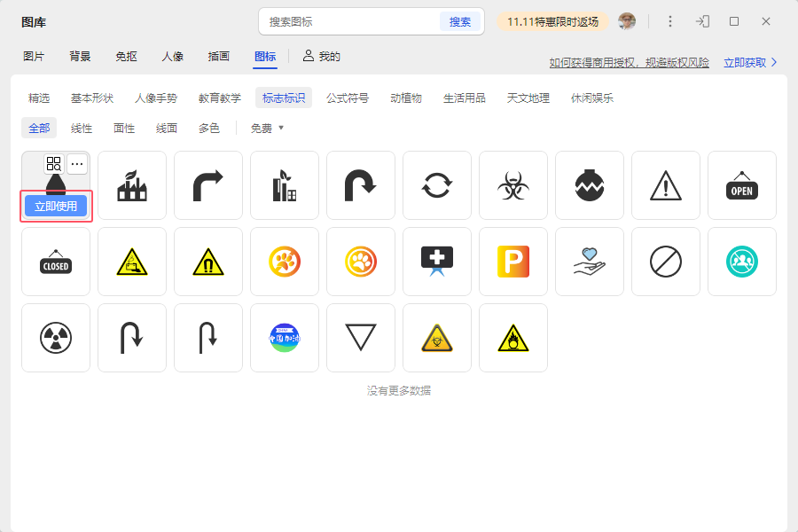Select the inverted triangle yield icon
Viewport: 798px width, 532px height.
pos(361,338)
